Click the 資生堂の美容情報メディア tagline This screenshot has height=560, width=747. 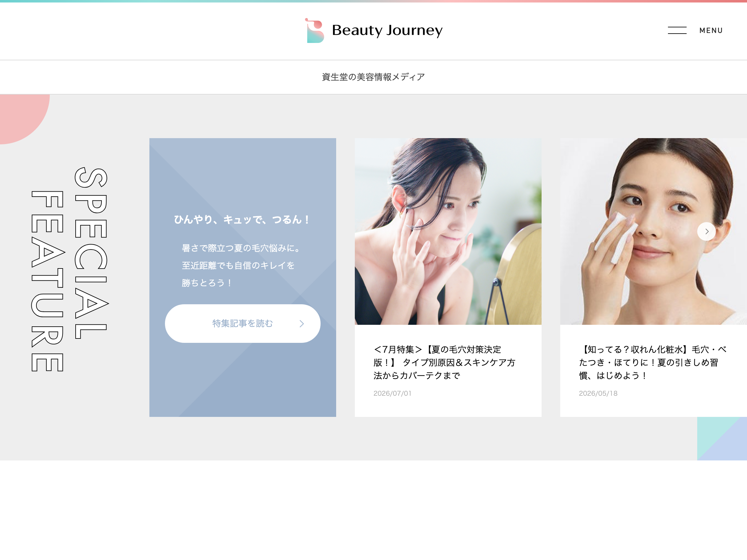pos(373,77)
